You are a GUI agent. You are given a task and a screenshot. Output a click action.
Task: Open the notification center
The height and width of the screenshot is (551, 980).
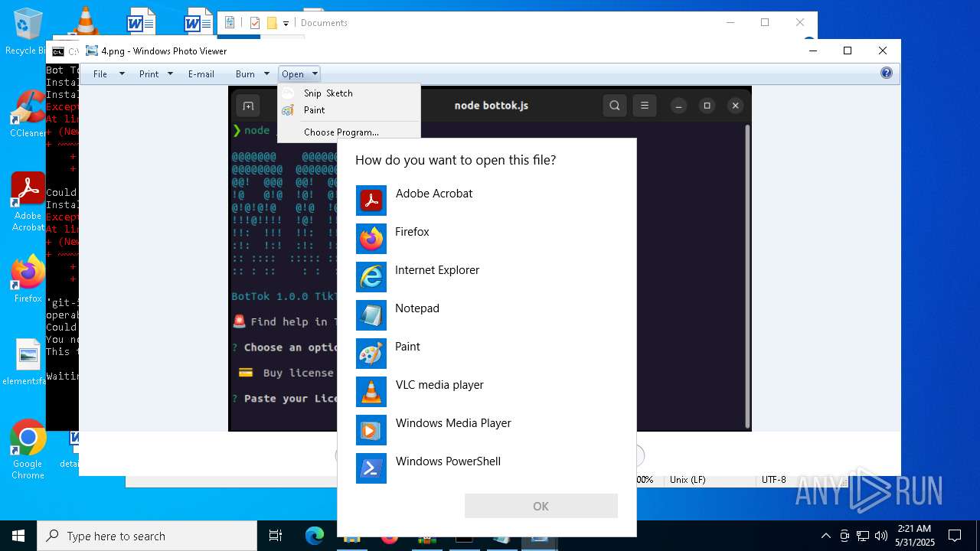[955, 536]
